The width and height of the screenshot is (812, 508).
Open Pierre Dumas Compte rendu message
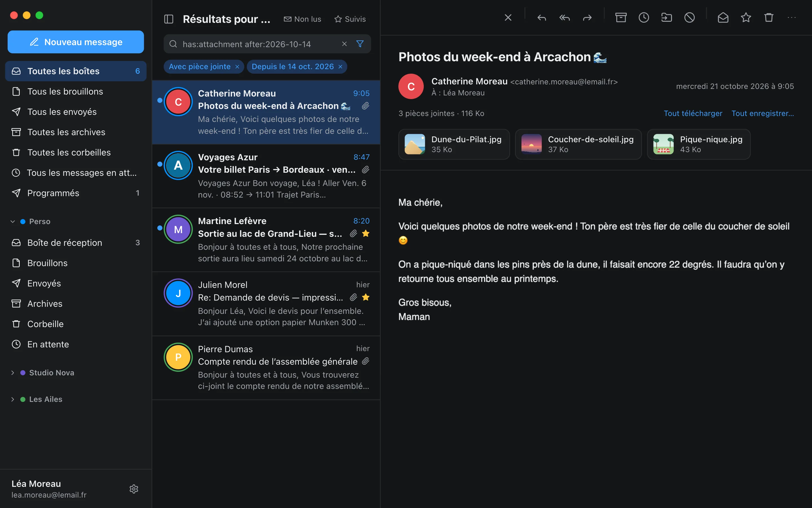[266, 368]
